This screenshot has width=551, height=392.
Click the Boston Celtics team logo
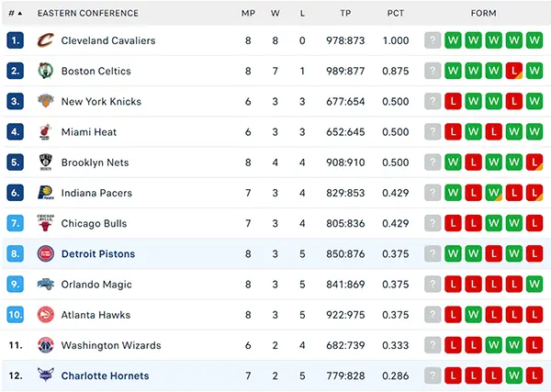46,71
